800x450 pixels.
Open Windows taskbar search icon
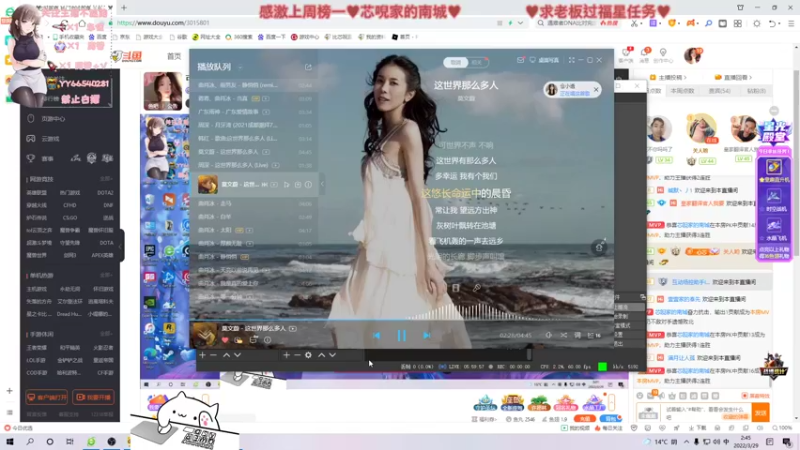tap(30, 441)
